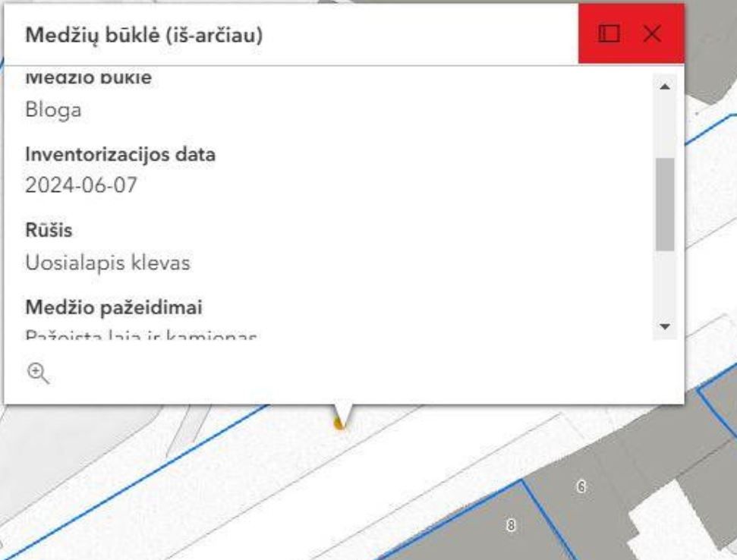Viewport: 737px width, 560px height.
Task: Click the date value 2024-06-07
Action: point(81,186)
